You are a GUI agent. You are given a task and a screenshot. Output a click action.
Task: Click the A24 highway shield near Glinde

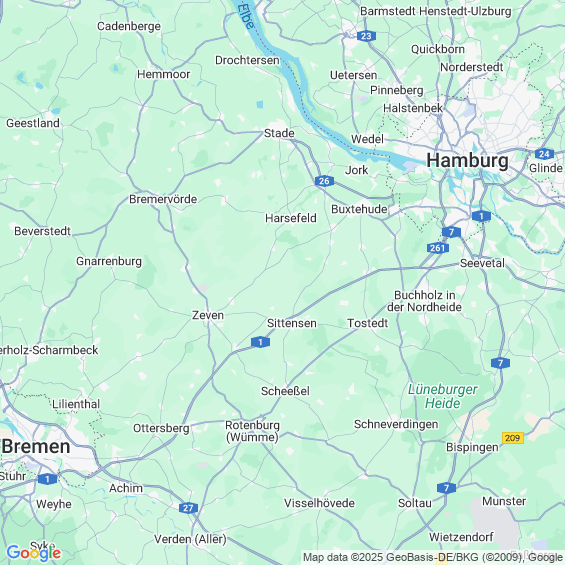[544, 154]
